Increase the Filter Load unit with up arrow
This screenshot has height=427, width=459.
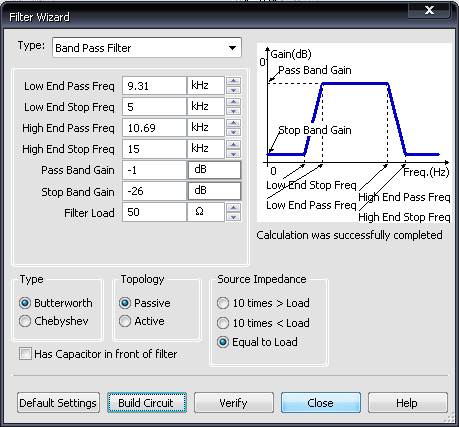click(233, 208)
